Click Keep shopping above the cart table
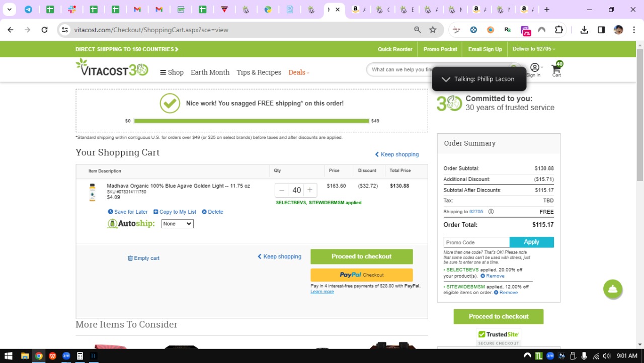The image size is (644, 363). (396, 154)
